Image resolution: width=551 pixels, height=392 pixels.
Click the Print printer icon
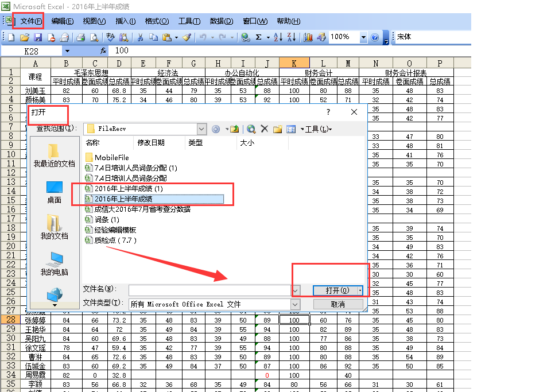click(81, 37)
